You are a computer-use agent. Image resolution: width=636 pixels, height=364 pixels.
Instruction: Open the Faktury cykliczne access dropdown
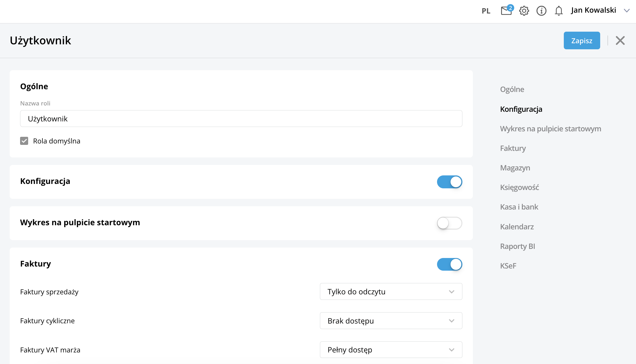pos(391,321)
